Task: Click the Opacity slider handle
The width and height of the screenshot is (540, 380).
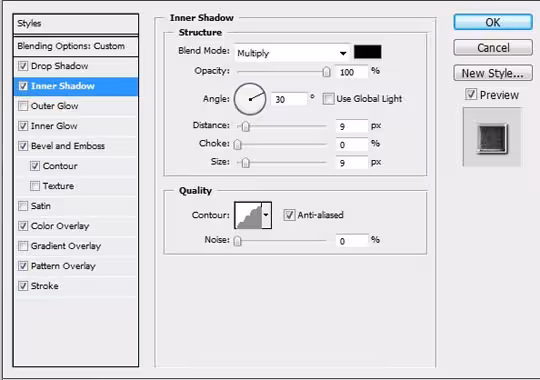Action: click(x=326, y=72)
